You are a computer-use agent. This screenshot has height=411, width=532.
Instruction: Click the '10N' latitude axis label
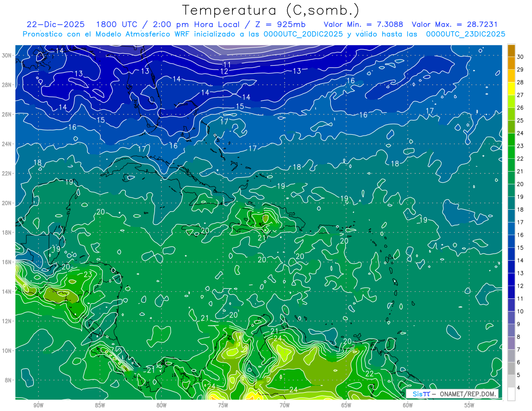(7, 350)
